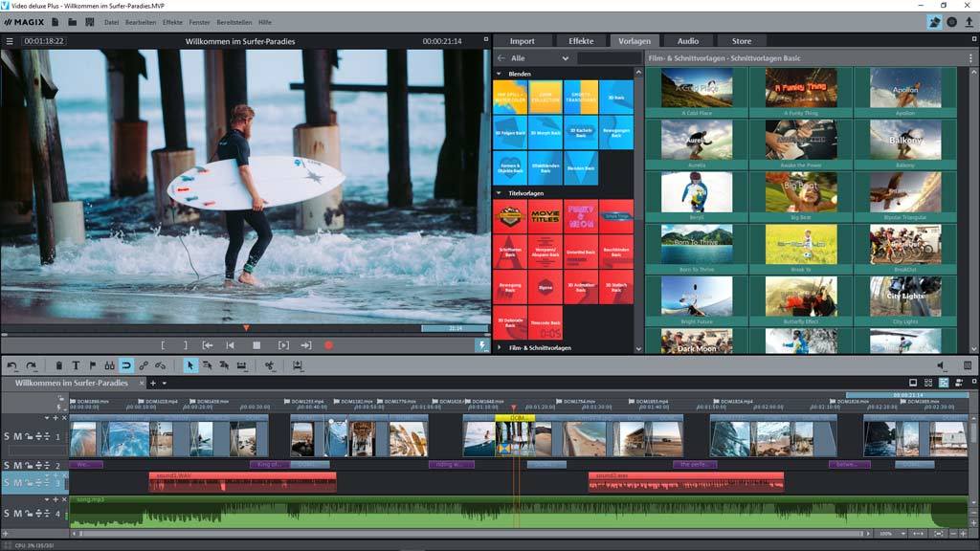Mute track 1 with its M button
The height and width of the screenshot is (551, 980).
pos(17,436)
